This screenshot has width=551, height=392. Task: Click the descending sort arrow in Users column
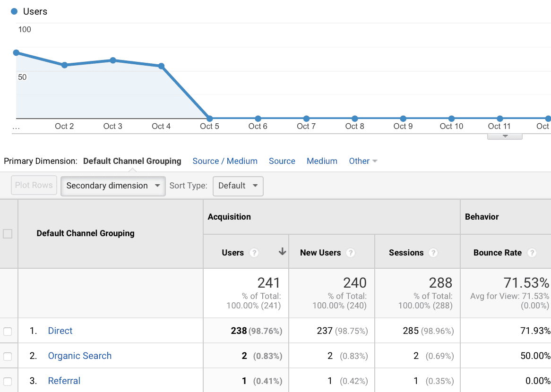(x=282, y=252)
